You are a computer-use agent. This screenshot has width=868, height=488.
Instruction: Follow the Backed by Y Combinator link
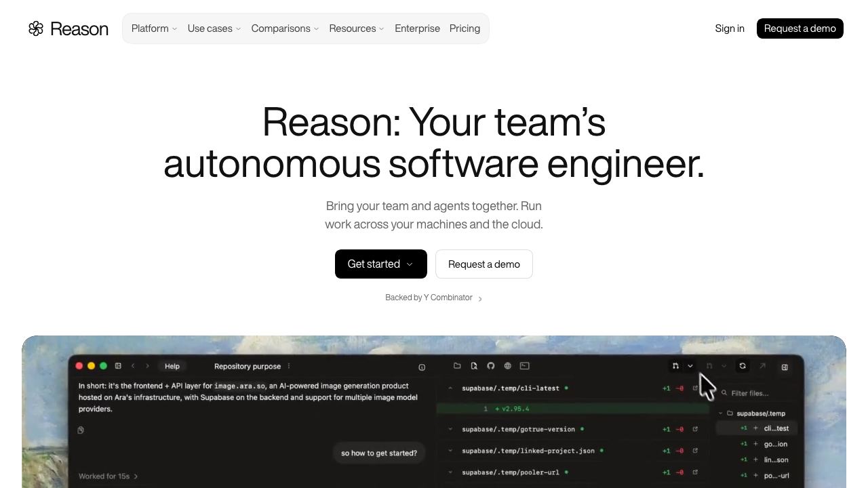434,298
